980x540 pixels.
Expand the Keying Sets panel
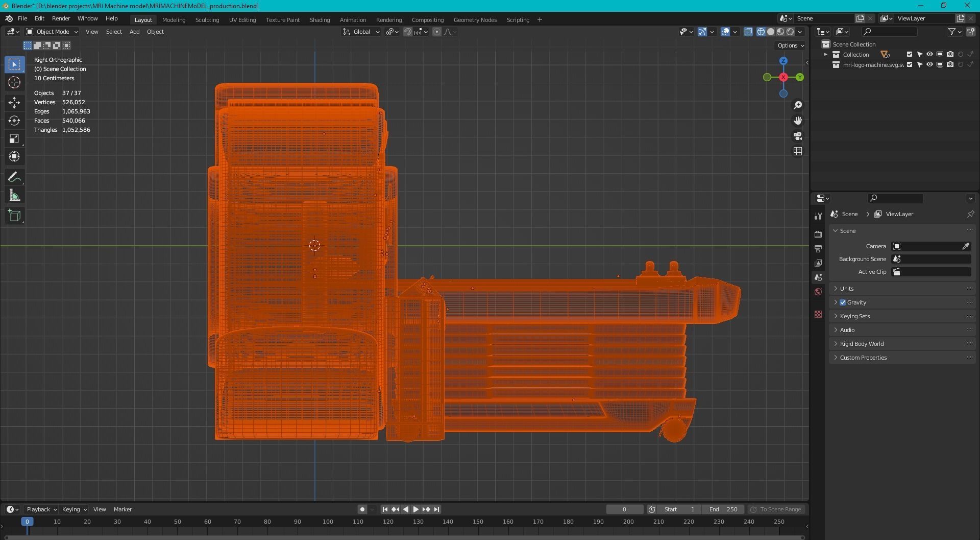(x=902, y=316)
